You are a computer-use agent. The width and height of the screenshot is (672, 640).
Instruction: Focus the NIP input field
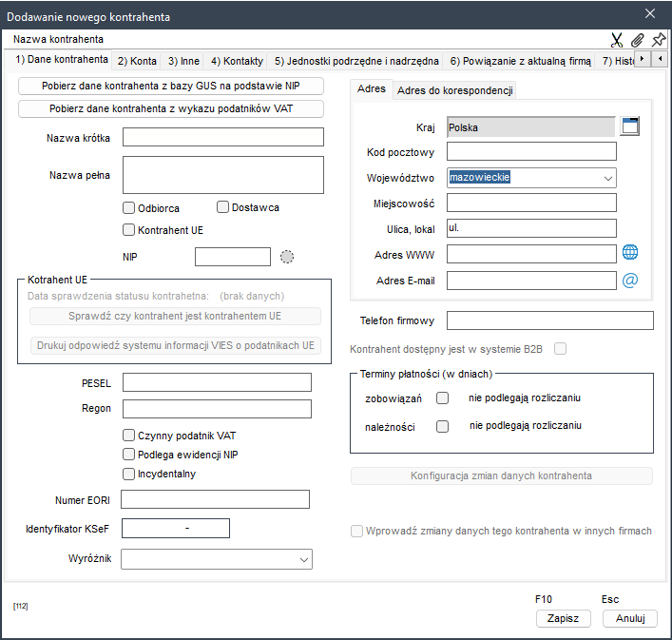233,257
